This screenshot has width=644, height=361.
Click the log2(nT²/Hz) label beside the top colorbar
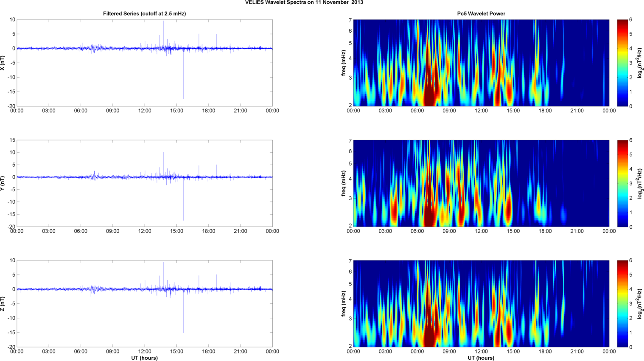pos(640,63)
